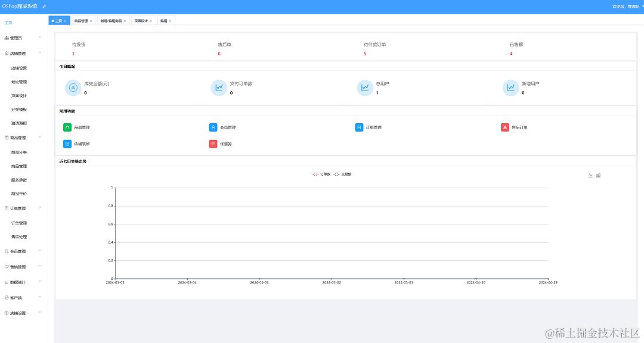Click the 已售罄 statistic label
Screen dimensions: 644x343
[x=516, y=44]
